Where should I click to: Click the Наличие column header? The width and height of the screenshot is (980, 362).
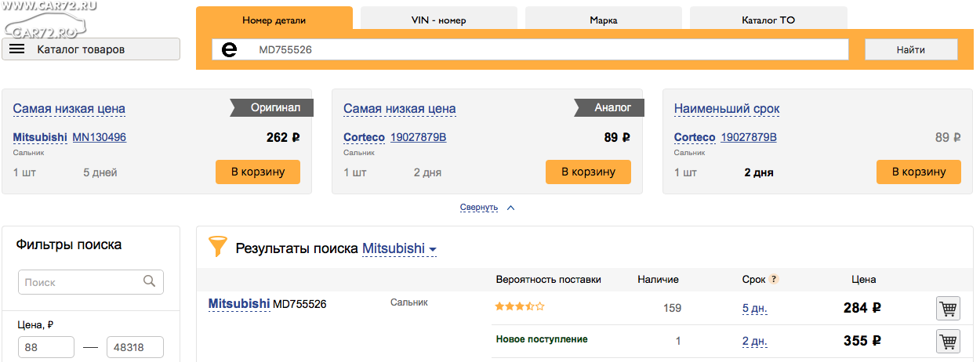coord(659,279)
